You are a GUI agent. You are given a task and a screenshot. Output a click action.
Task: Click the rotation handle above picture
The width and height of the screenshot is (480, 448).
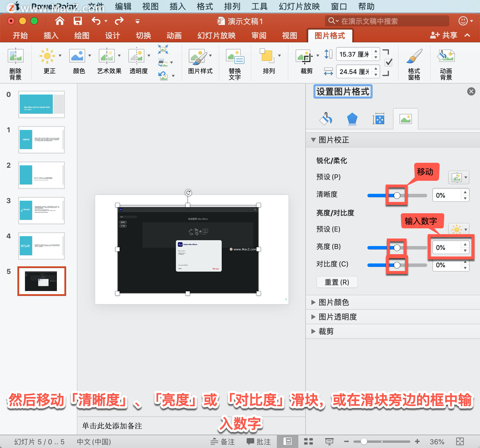point(188,192)
